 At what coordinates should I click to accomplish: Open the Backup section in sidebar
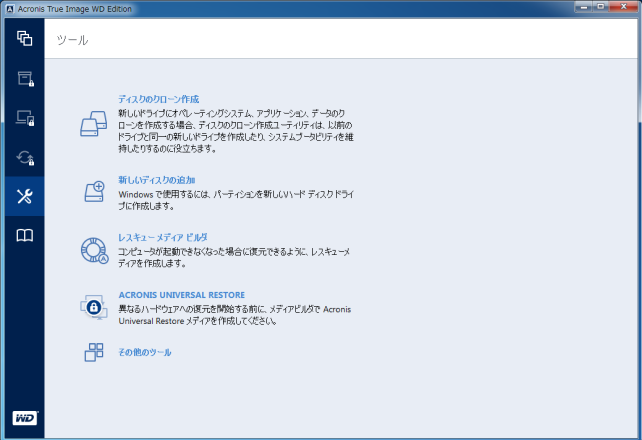[x=25, y=38]
